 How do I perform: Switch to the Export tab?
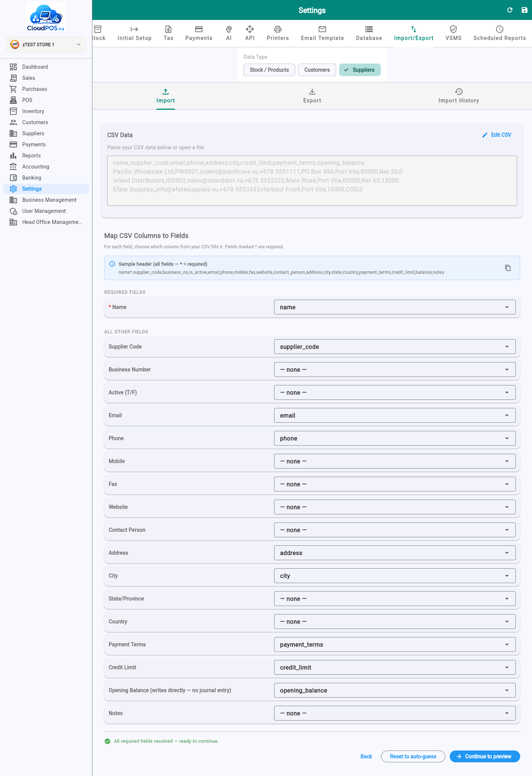tap(312, 96)
